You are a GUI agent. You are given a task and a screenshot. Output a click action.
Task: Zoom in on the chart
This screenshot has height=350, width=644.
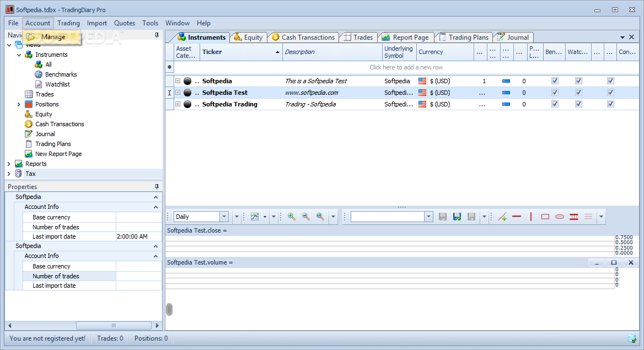click(292, 217)
